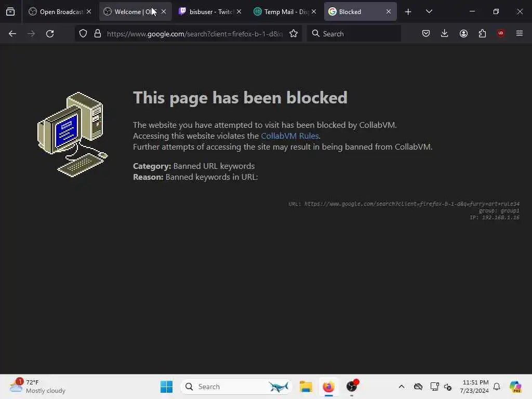
Task: Open the Extensions panel
Action: point(482,34)
